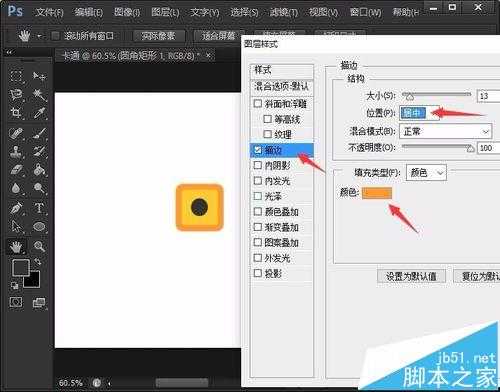The image size is (500, 392).
Task: Select the Eraser tool
Action: click(x=16, y=170)
